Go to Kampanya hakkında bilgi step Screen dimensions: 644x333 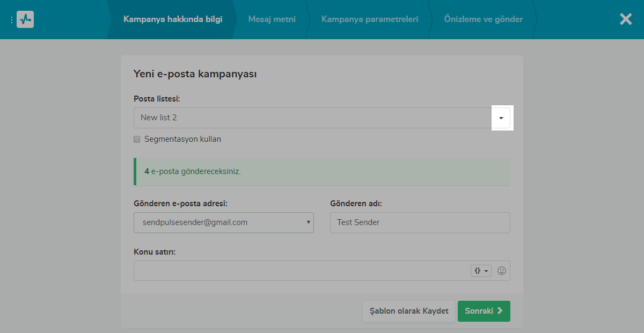[x=173, y=19]
